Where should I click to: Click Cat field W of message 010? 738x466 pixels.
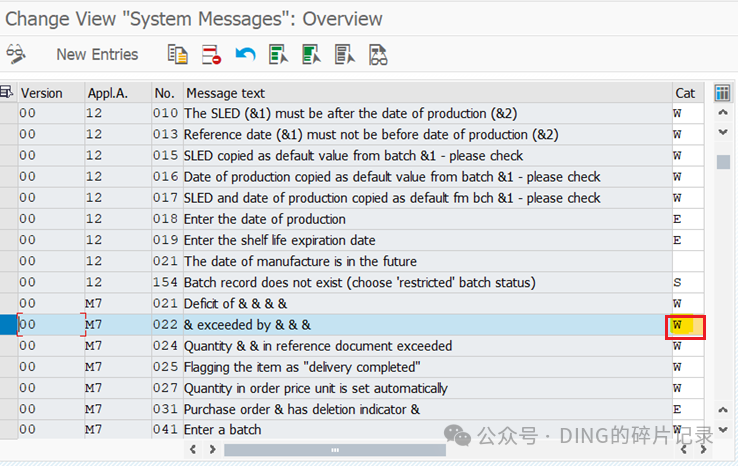click(688, 113)
